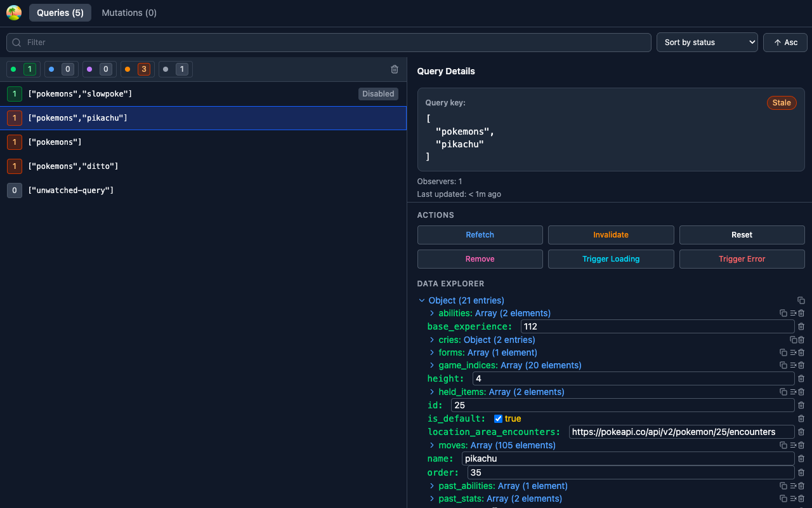
Task: Delete the order entry
Action: (x=801, y=472)
